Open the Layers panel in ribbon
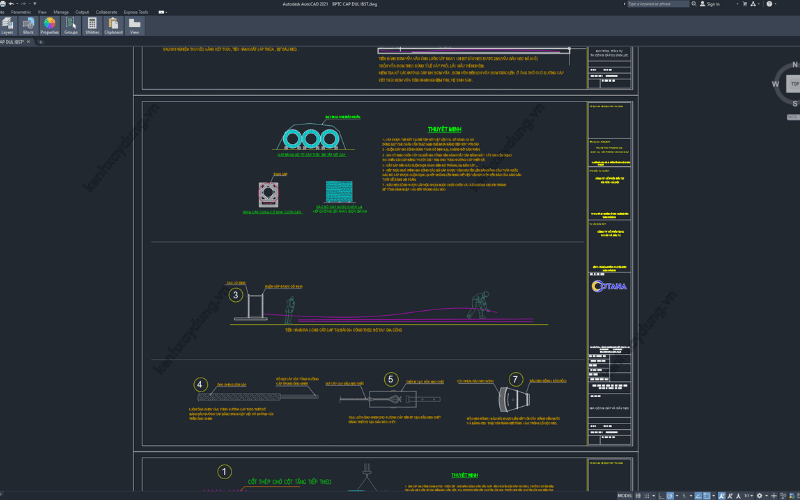 pyautogui.click(x=6, y=24)
